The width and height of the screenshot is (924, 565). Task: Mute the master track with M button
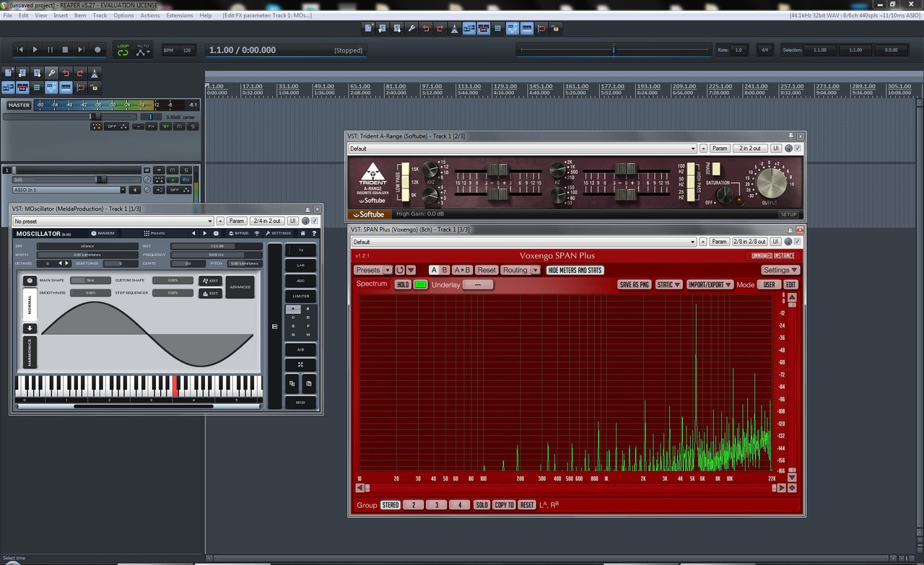tap(179, 126)
